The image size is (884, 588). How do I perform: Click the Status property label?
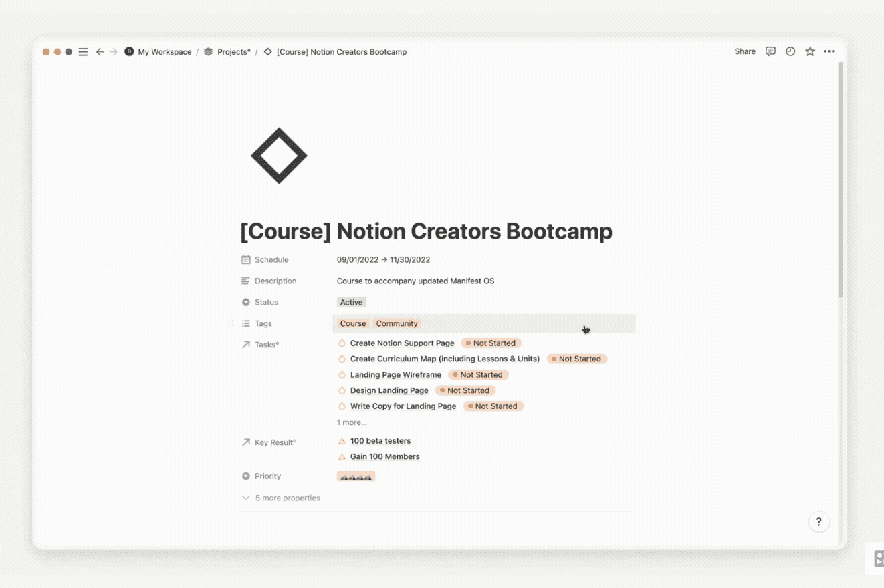[266, 302]
